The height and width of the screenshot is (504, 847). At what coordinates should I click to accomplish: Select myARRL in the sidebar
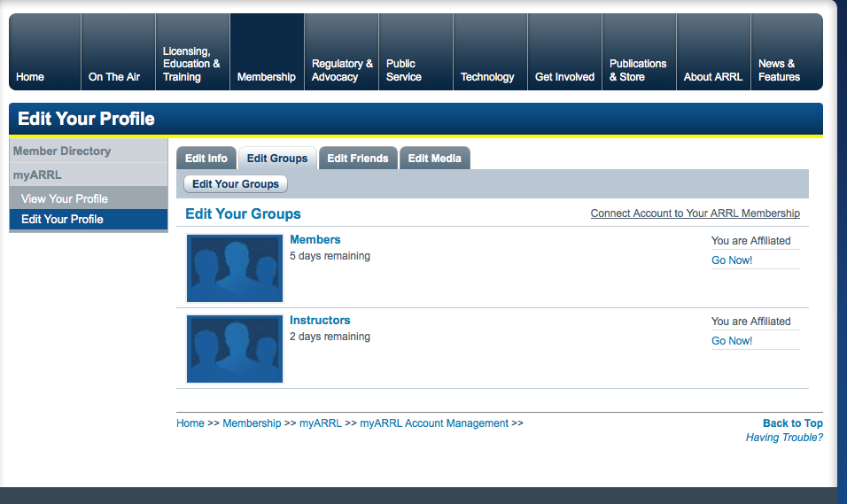89,175
